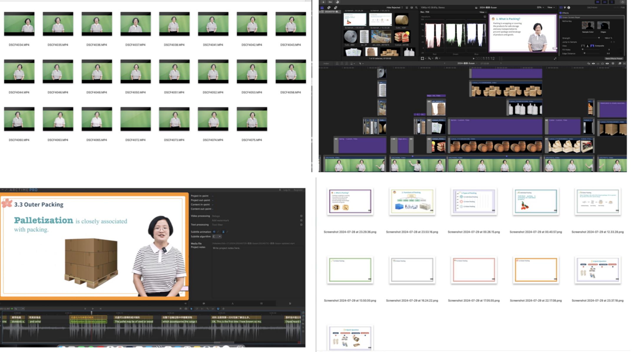The image size is (644, 352).
Task: Click the Edges keyer tool icon
Action: click(x=603, y=26)
